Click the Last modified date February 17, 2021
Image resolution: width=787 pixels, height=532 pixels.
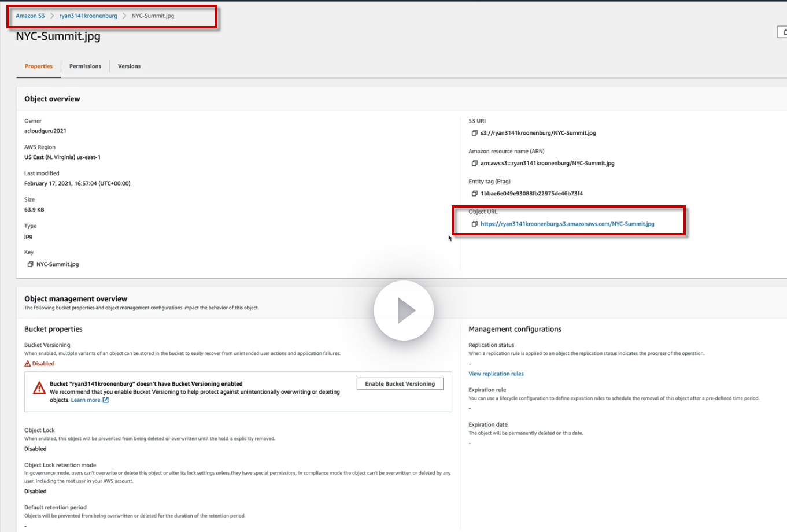coord(77,184)
